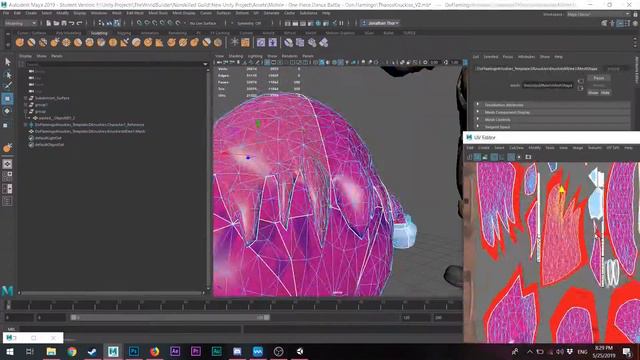Click the orange square shelf icon beside star
This screenshot has width=640, height=360.
pyautogui.click(x=245, y=42)
